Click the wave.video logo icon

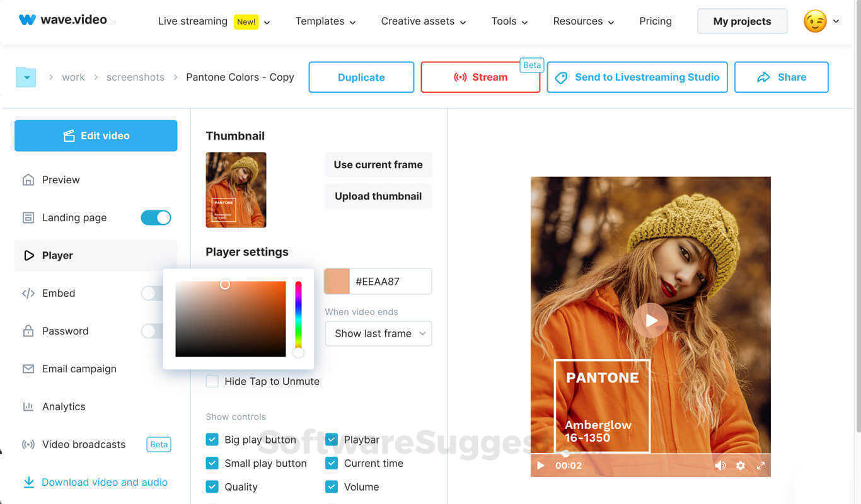27,20
